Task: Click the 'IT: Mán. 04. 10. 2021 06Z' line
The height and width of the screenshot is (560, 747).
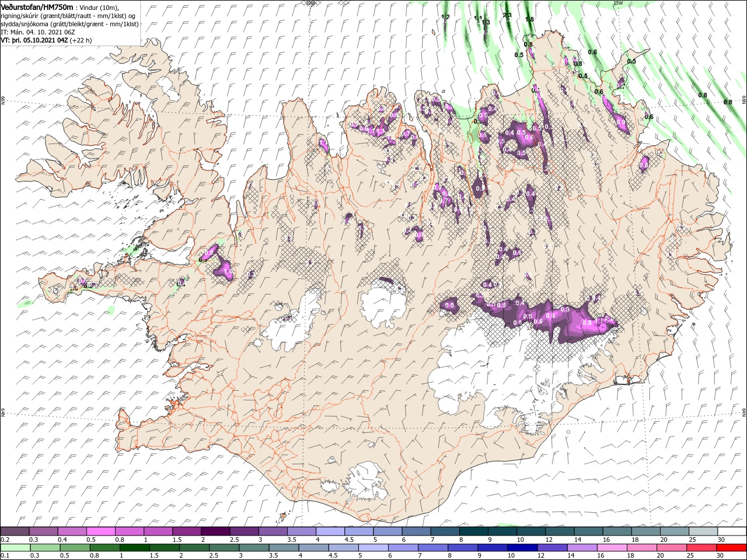Action: (38, 32)
